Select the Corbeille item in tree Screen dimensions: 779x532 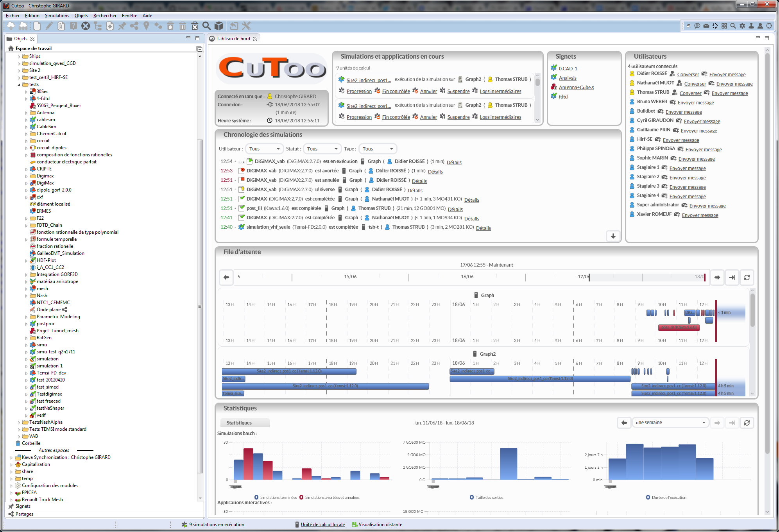coord(31,443)
